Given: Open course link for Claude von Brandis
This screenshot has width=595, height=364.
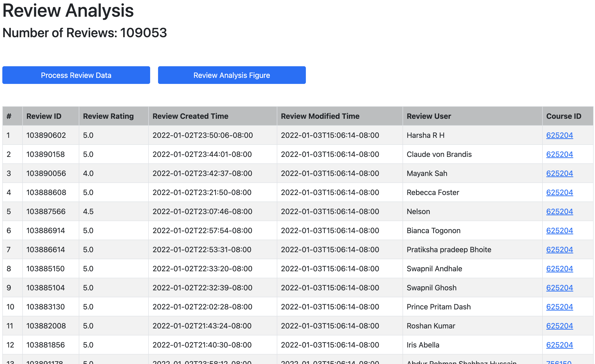Looking at the screenshot, I should tap(559, 154).
